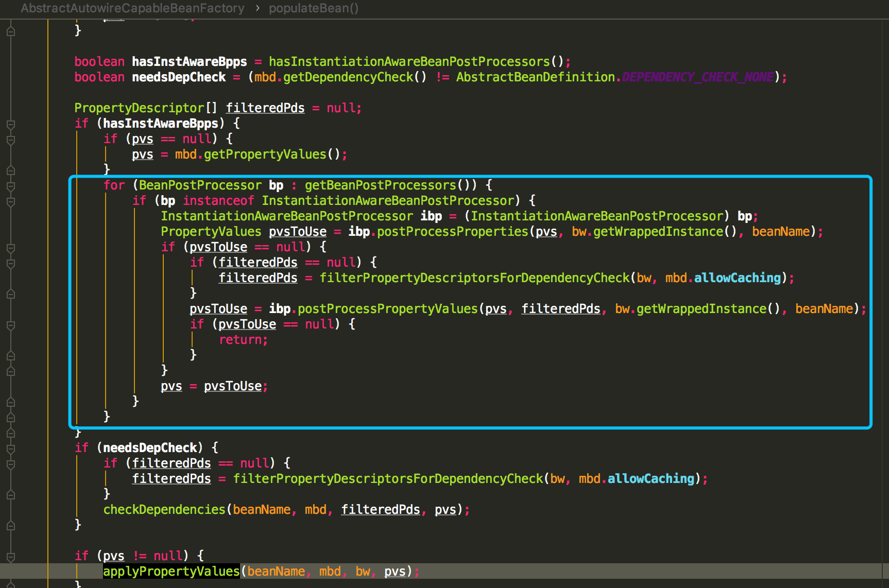Open the AbstractAutowireCapableBeanFactory breadcrumb
The image size is (889, 588).
(x=132, y=8)
